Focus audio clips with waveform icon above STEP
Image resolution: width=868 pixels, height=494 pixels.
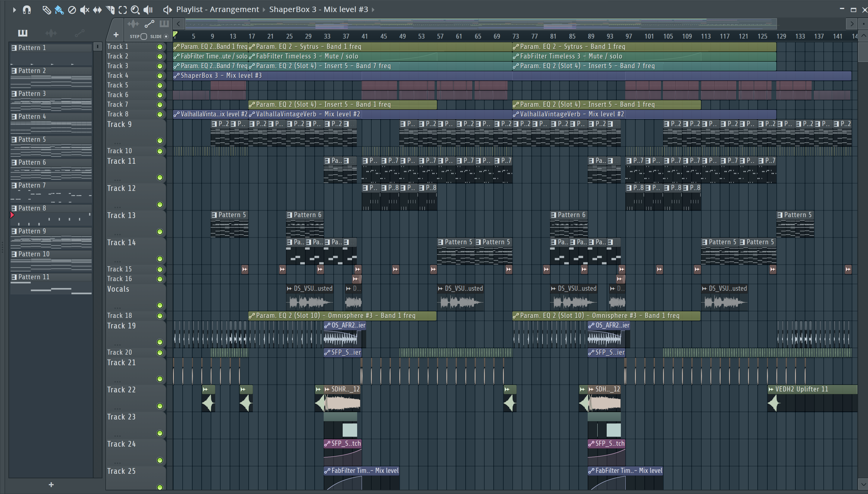[x=133, y=24]
